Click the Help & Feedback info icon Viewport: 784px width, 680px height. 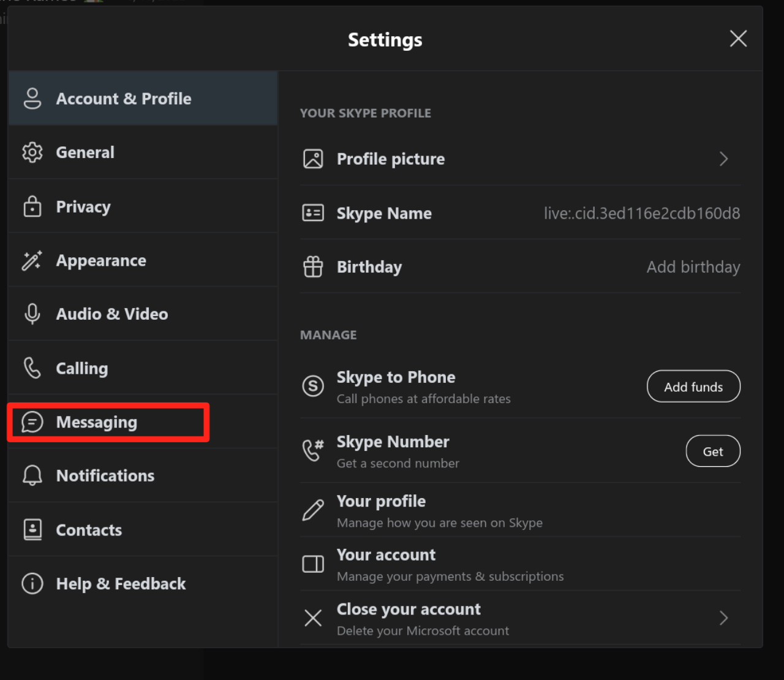32,583
